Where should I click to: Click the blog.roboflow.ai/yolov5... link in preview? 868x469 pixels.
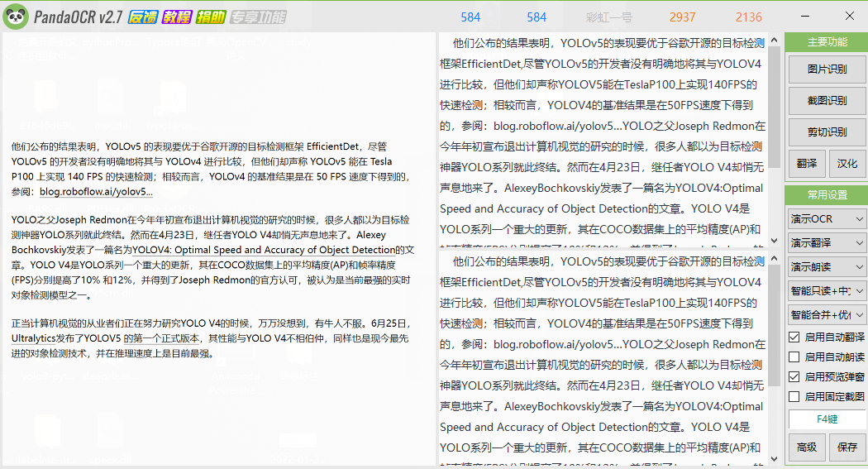click(96, 192)
